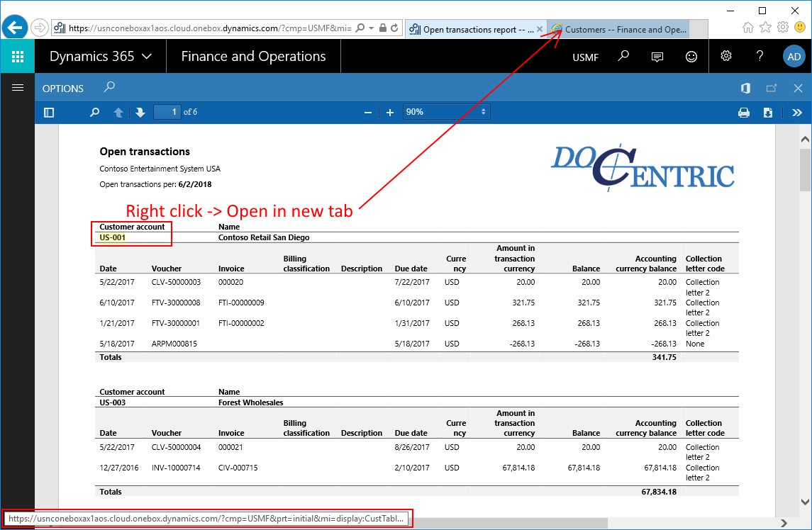
Task: Click customer account US-003
Action: 112,402
